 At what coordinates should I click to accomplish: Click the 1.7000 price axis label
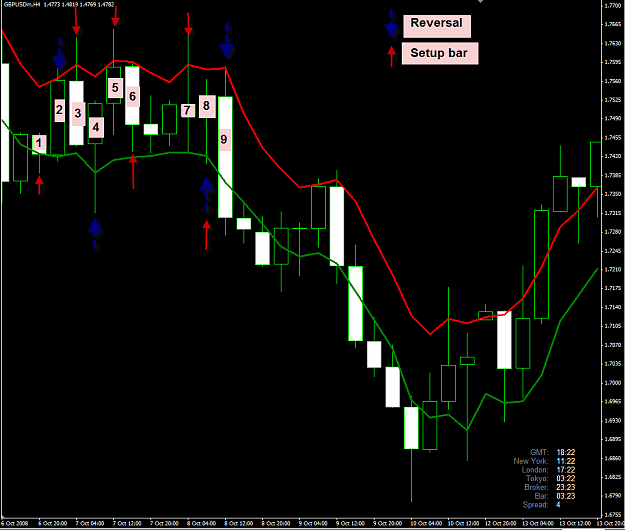click(613, 383)
